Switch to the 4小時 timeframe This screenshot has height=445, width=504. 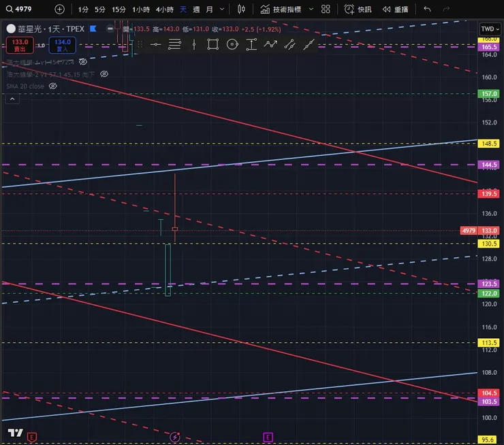[x=165, y=10]
